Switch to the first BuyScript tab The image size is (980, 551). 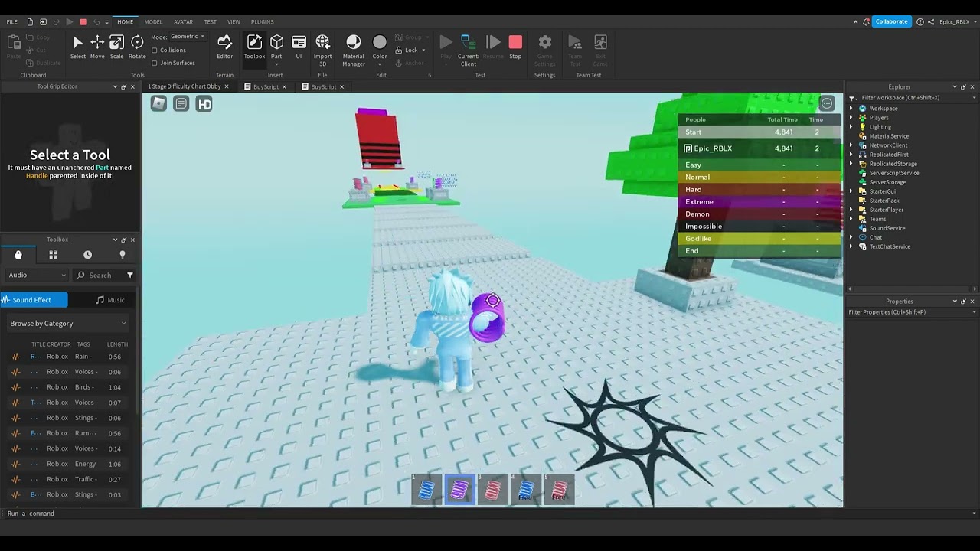coord(266,86)
